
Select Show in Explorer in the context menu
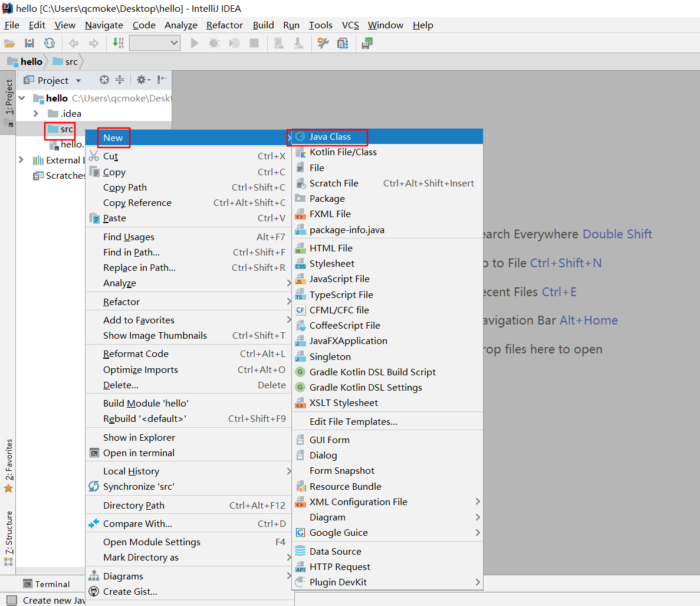coord(189,438)
